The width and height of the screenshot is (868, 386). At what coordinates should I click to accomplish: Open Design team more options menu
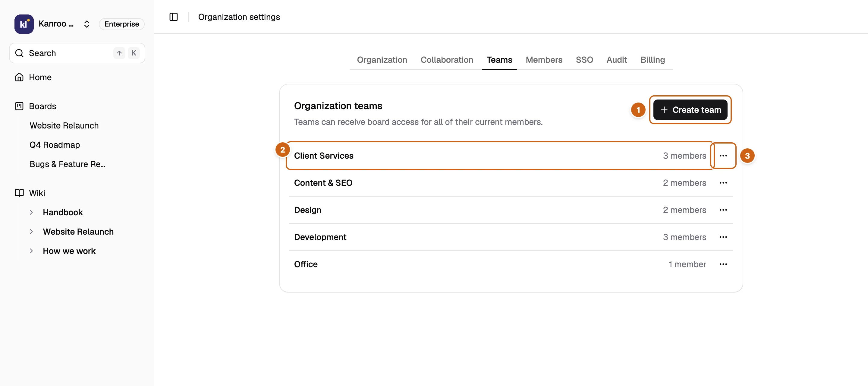723,210
